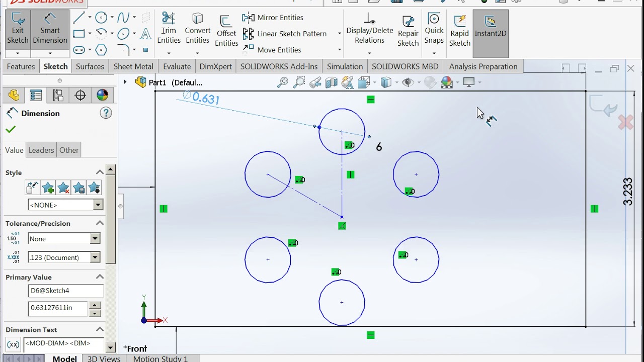Open the Sheet Metal tab
Viewport: 644px width, 362px height.
[x=133, y=66]
